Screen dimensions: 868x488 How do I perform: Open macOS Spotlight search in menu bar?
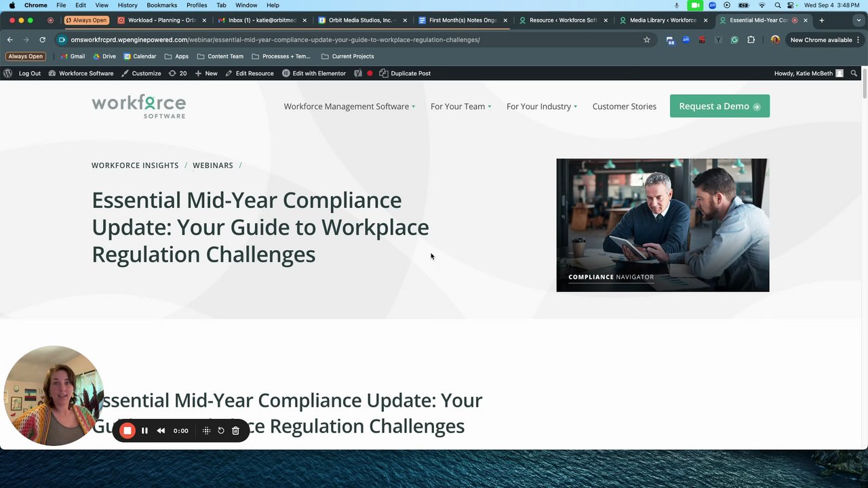pyautogui.click(x=777, y=5)
